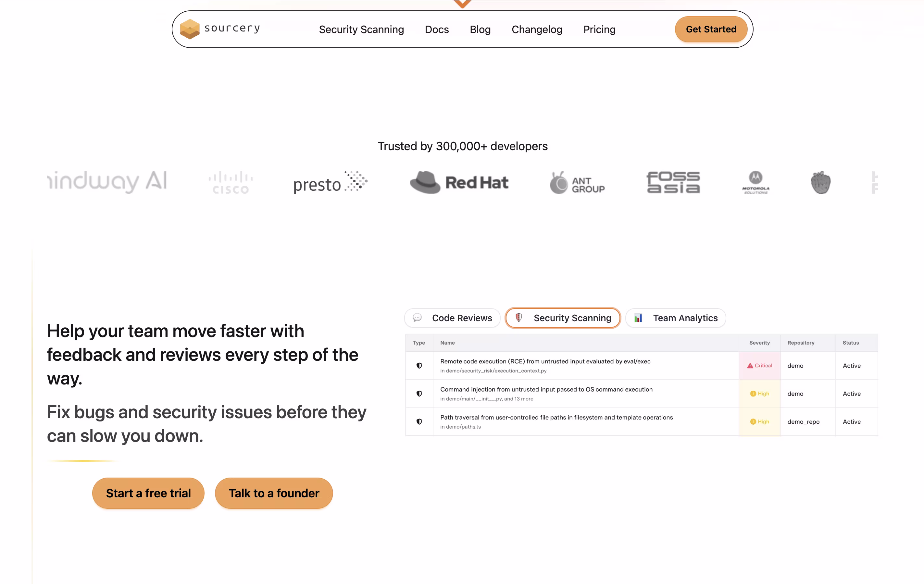This screenshot has width=924, height=584.
Task: Click Start a free trial button
Action: tap(148, 493)
